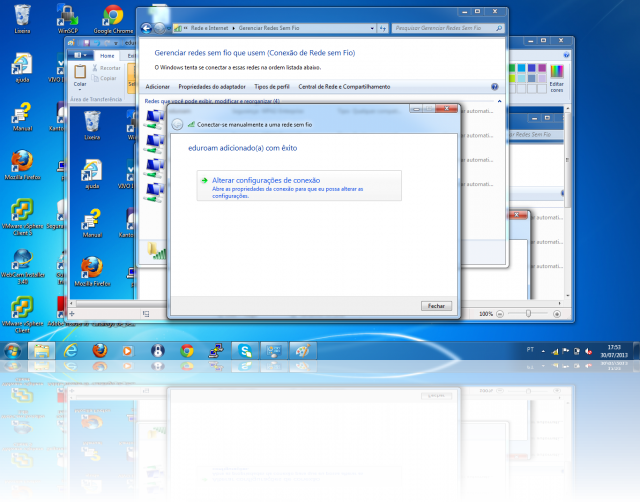Click Propriedades do adaptador
Viewport: 640px width, 504px height.
tap(212, 87)
